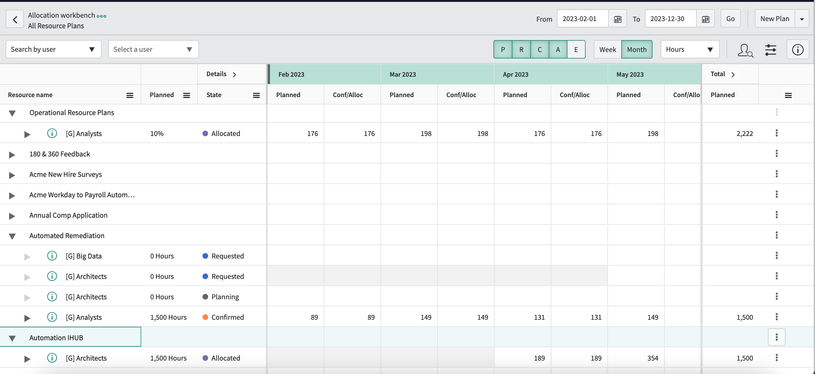Click the Planning state label

pos(225,297)
